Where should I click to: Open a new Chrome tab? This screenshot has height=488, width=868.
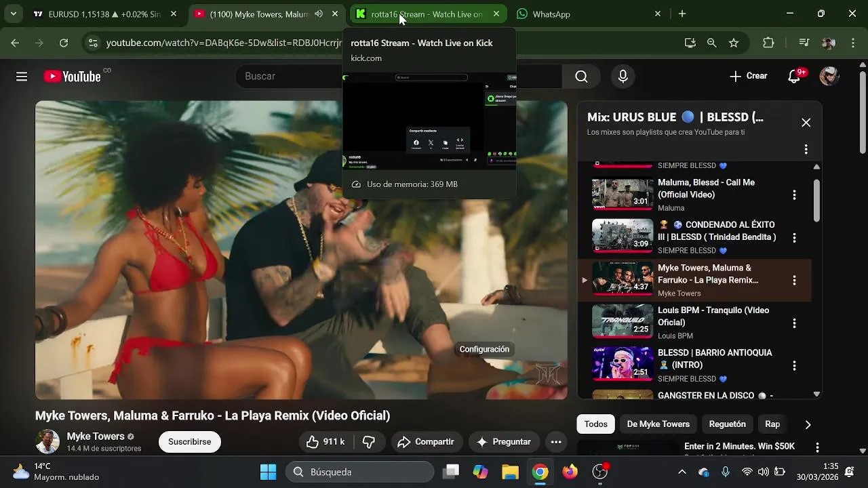pos(682,14)
